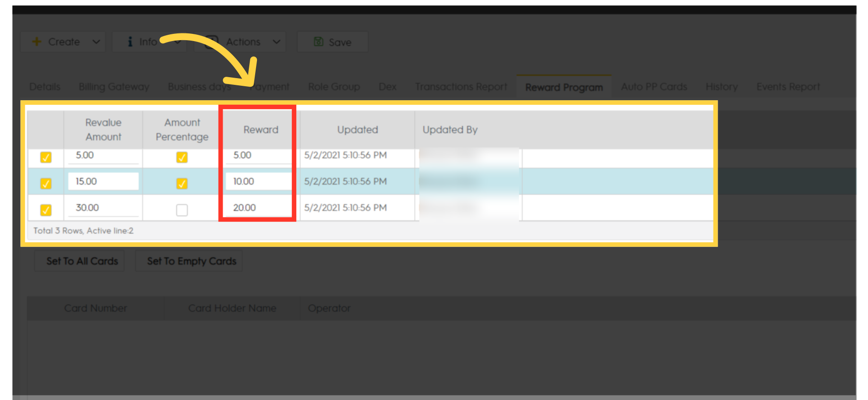Click the Updated column header
The height and width of the screenshot is (400, 868).
point(357,130)
